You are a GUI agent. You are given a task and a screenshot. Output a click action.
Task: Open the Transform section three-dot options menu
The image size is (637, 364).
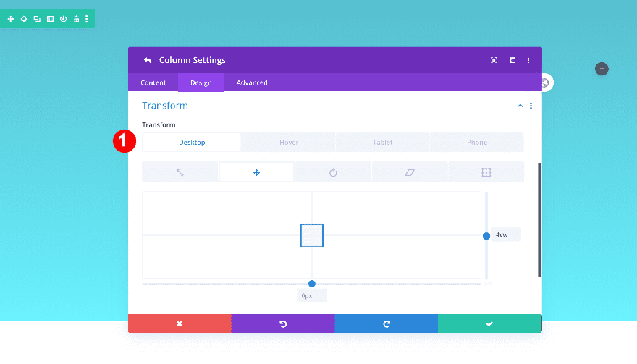(x=531, y=106)
